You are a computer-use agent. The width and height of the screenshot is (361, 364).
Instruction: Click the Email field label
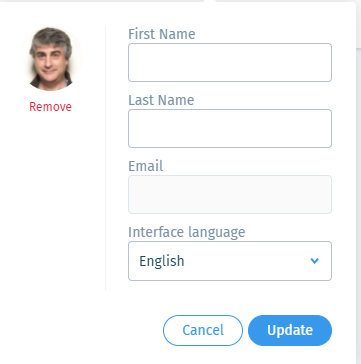(146, 166)
